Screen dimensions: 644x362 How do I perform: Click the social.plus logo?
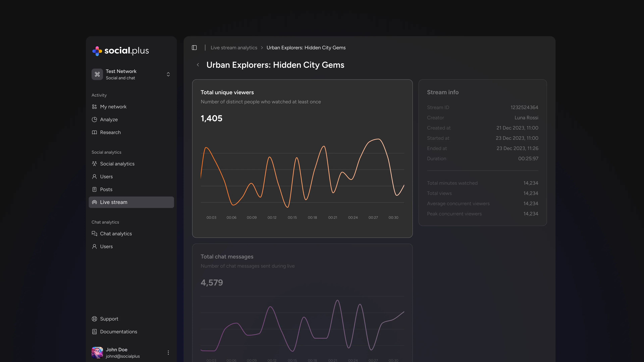coord(121,51)
